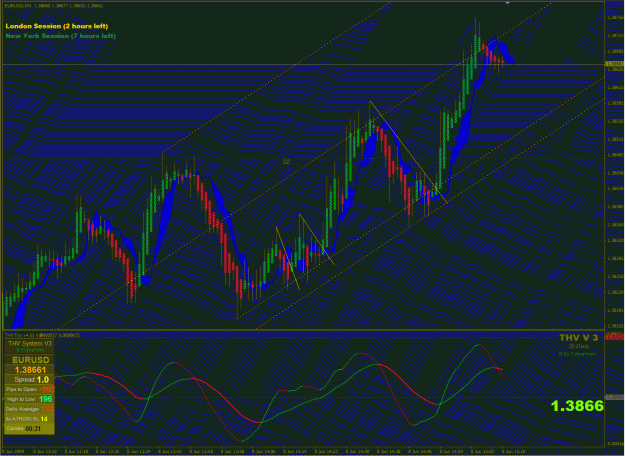Click the EURUSD symbol in info panel

(x=31, y=360)
